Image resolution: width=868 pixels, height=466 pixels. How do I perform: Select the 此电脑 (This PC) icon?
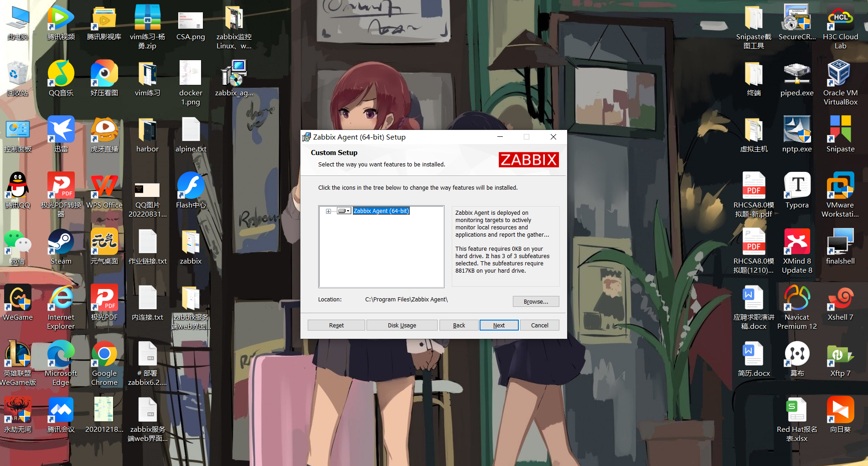coord(18,23)
